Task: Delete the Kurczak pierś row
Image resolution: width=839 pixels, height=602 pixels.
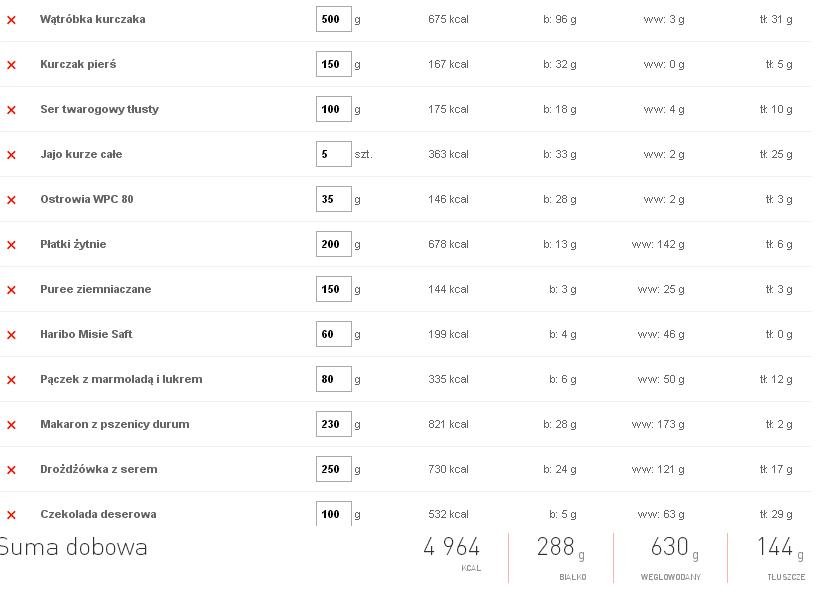Action: pyautogui.click(x=11, y=65)
